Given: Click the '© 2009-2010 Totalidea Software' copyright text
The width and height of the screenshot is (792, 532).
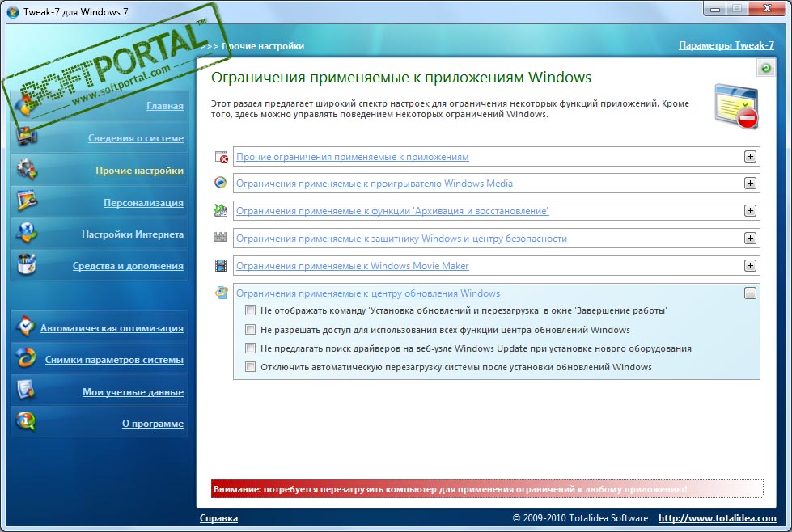Looking at the screenshot, I should tap(580, 518).
